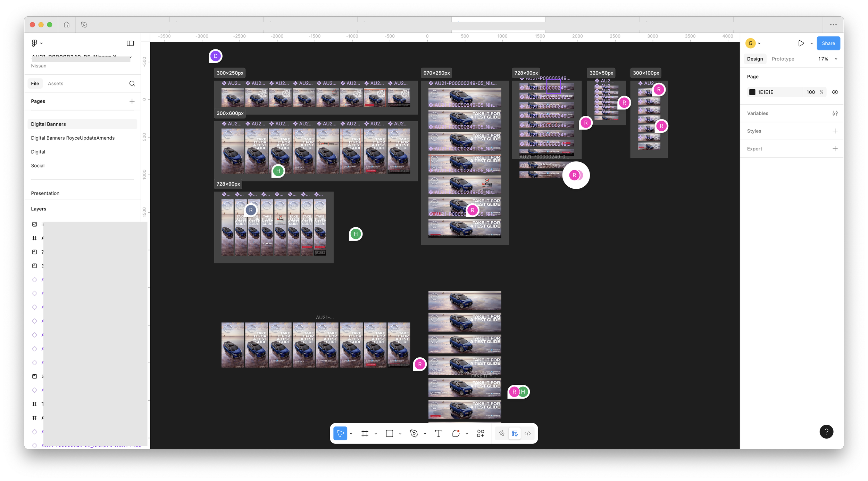Click the Share button
Image resolution: width=868 pixels, height=481 pixels.
pos(828,43)
